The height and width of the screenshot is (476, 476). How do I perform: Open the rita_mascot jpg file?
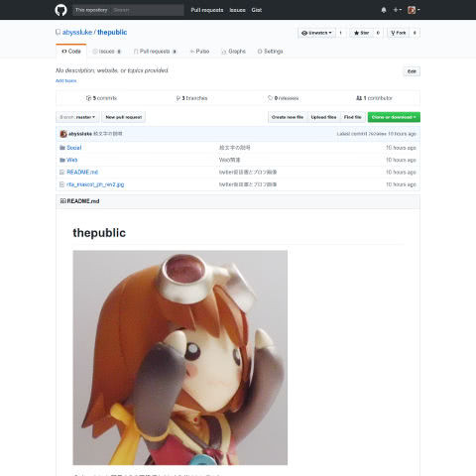tap(95, 184)
